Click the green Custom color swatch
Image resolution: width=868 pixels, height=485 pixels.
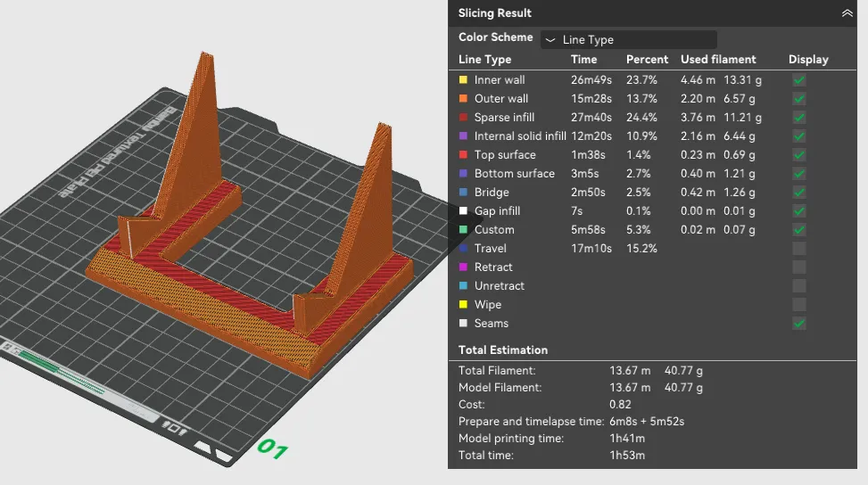point(463,229)
